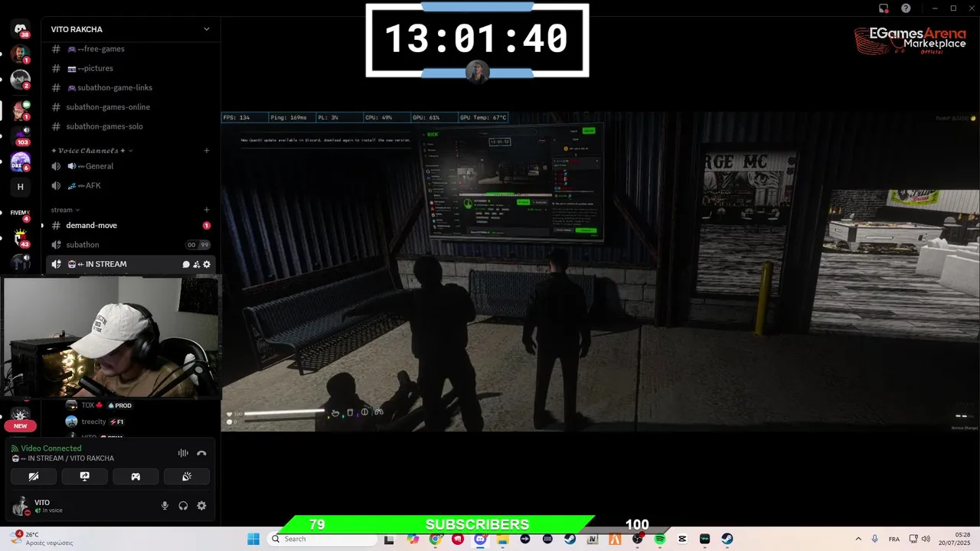
Task: Toggle the camera on or off
Action: click(x=34, y=476)
